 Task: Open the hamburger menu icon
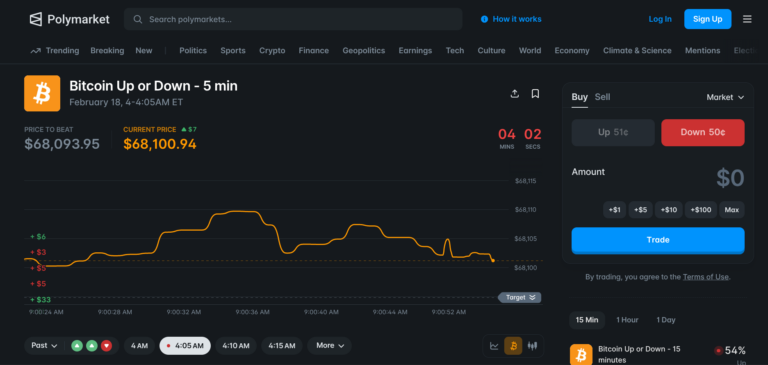[x=747, y=19]
